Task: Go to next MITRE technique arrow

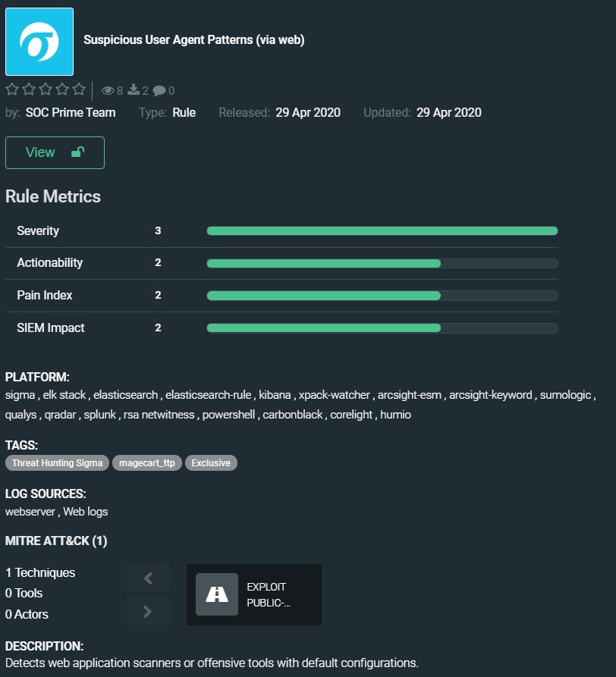Action: [x=148, y=611]
